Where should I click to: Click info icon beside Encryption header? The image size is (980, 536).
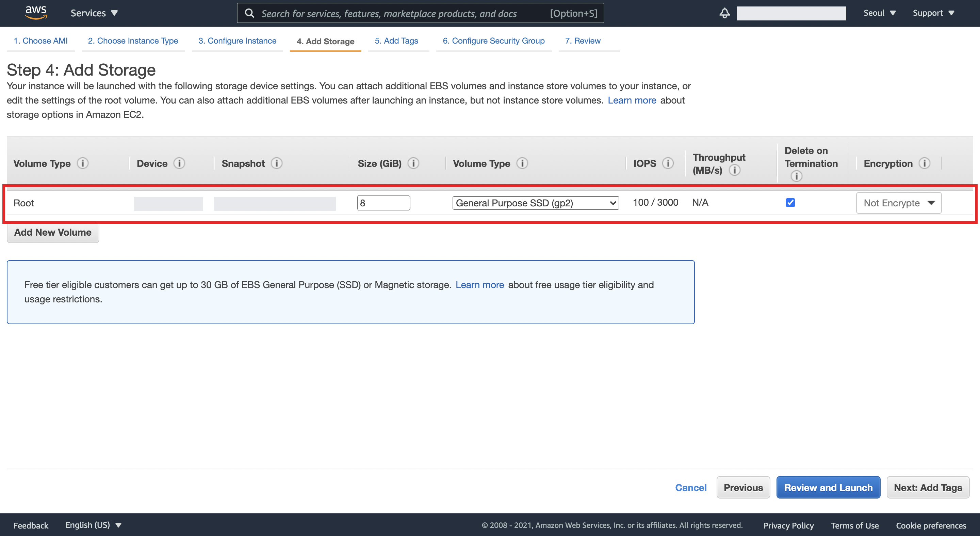coord(925,163)
